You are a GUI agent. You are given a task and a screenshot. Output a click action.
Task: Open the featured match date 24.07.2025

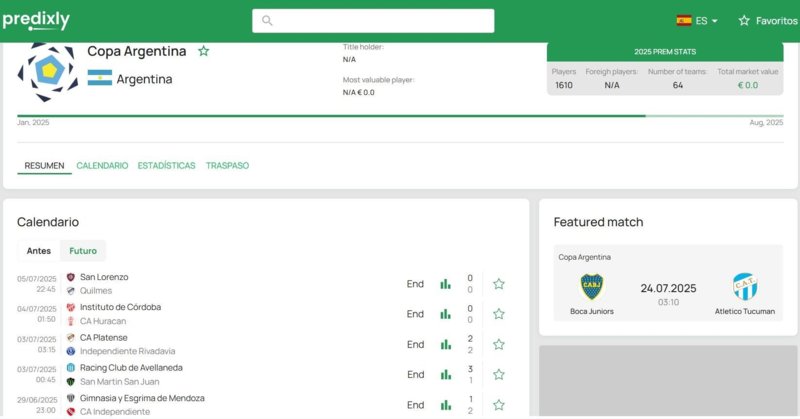pos(668,288)
